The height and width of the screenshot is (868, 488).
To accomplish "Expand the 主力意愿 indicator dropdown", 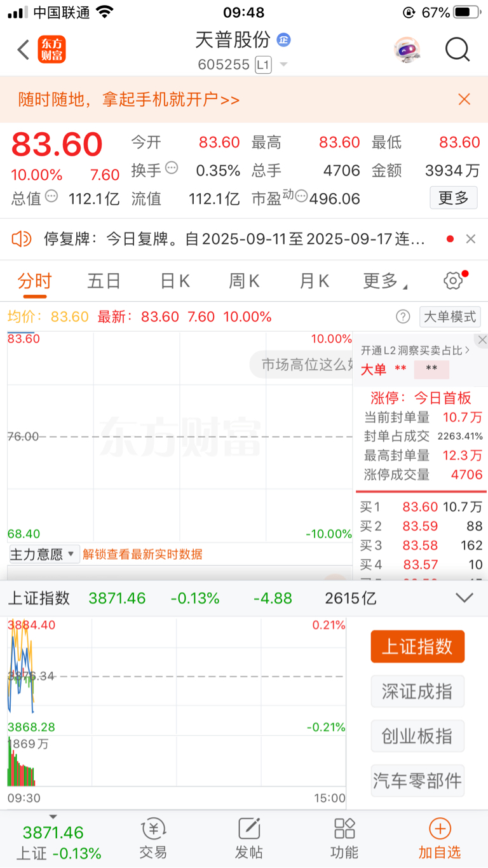I will pyautogui.click(x=43, y=554).
